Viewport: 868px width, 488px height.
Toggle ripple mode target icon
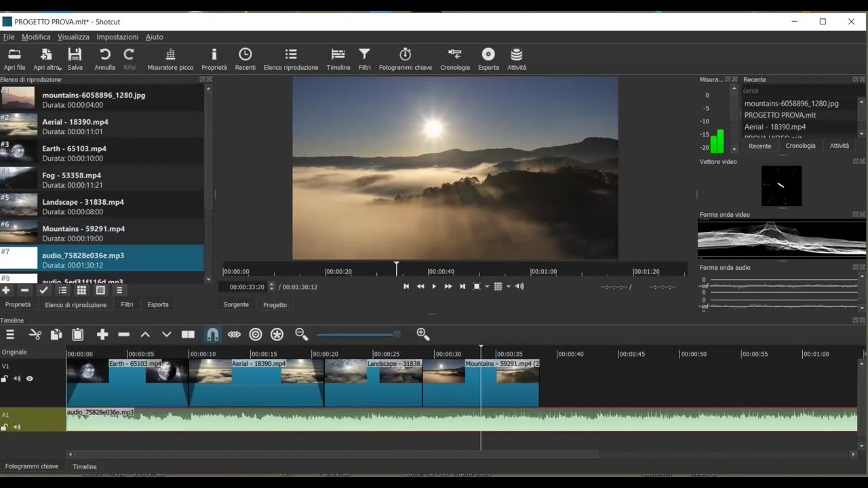point(256,334)
